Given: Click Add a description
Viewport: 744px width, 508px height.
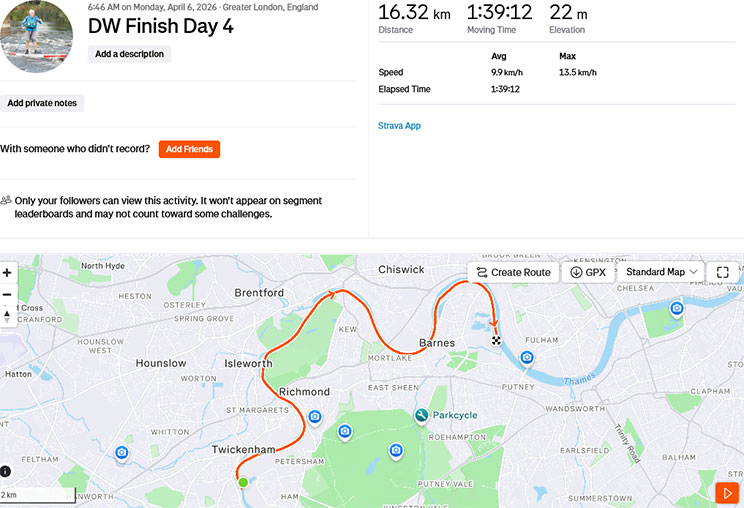Looking at the screenshot, I should point(130,54).
